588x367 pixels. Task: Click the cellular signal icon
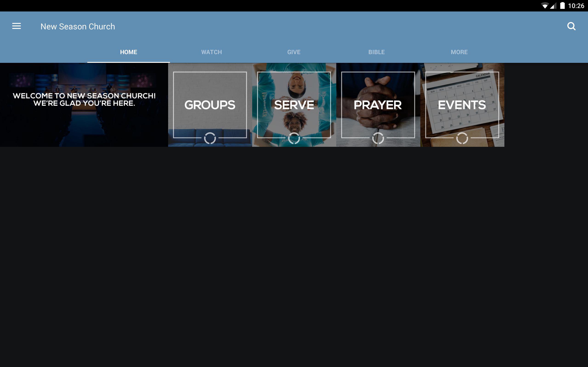click(x=554, y=6)
